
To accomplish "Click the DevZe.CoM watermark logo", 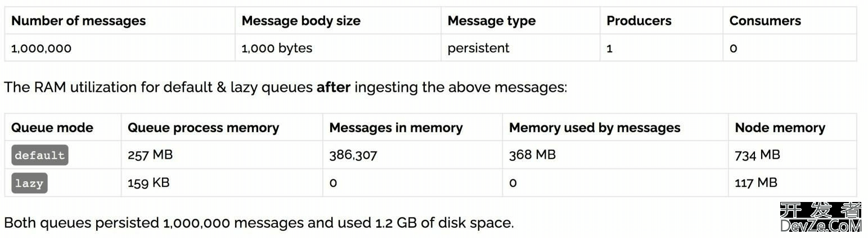I will [x=821, y=218].
